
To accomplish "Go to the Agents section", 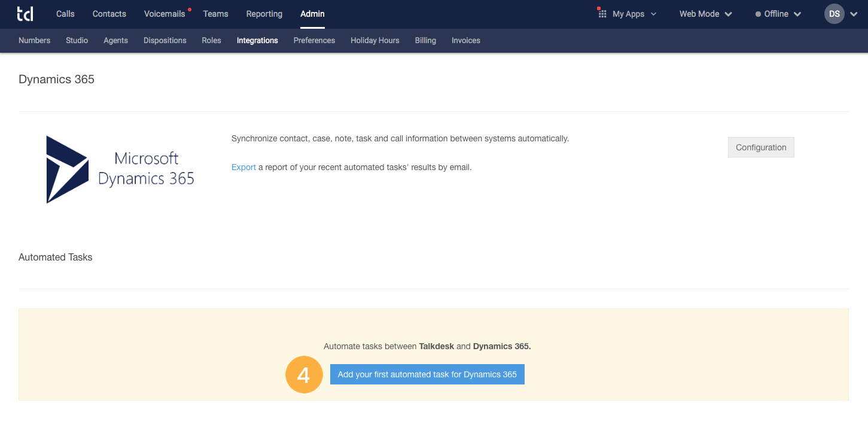I will pyautogui.click(x=115, y=40).
